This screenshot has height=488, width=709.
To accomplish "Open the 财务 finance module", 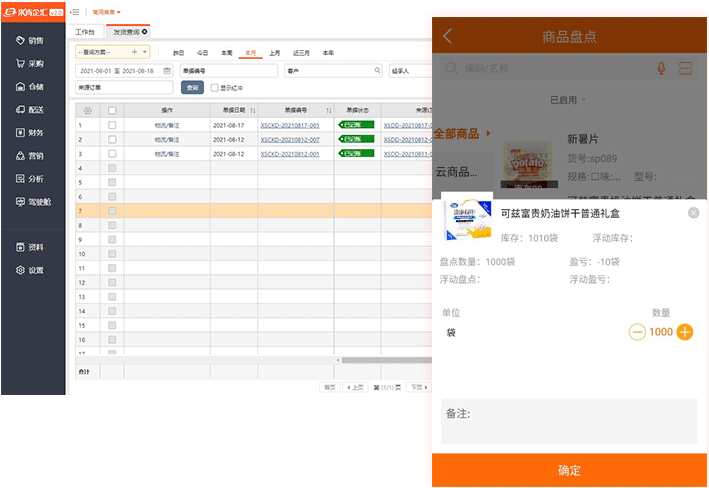I will (x=30, y=132).
